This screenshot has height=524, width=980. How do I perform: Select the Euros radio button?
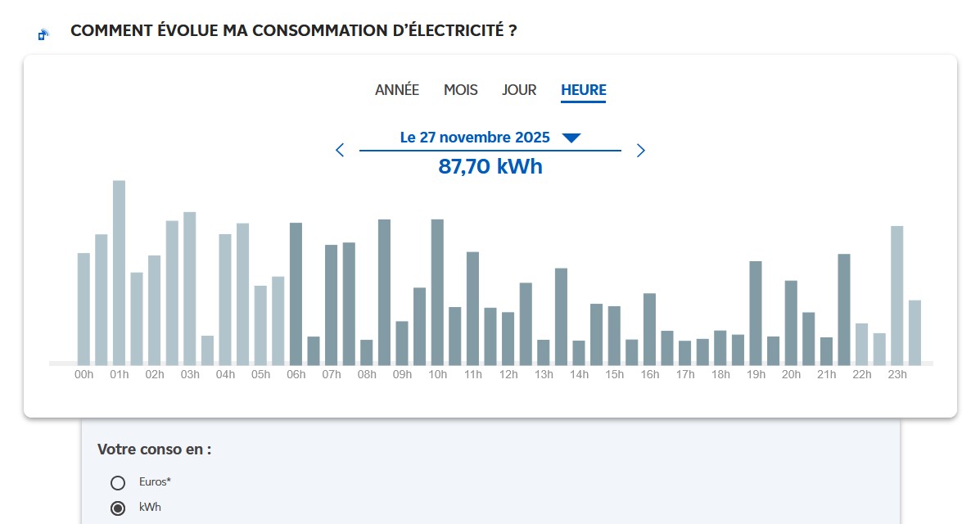point(118,482)
